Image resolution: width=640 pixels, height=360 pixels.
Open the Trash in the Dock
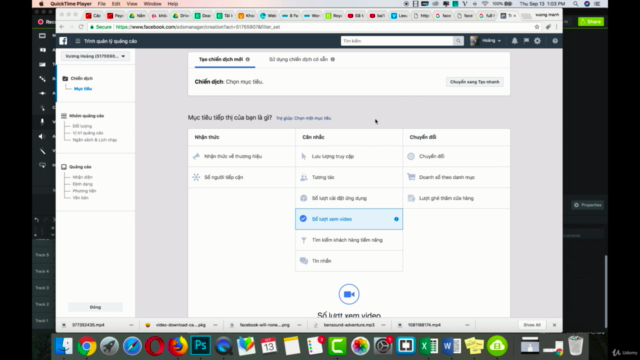(576, 346)
